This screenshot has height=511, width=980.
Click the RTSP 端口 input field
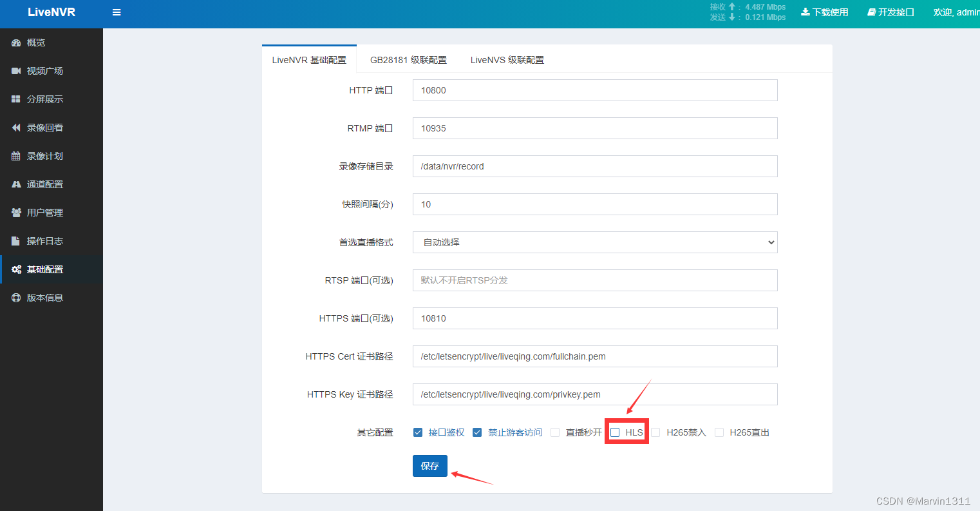[x=595, y=280]
